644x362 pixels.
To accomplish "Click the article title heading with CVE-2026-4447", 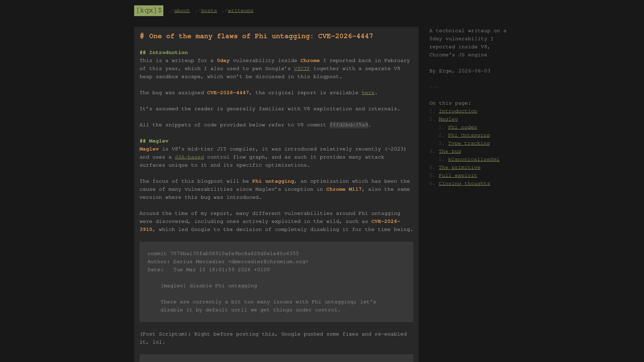I will [256, 36].
